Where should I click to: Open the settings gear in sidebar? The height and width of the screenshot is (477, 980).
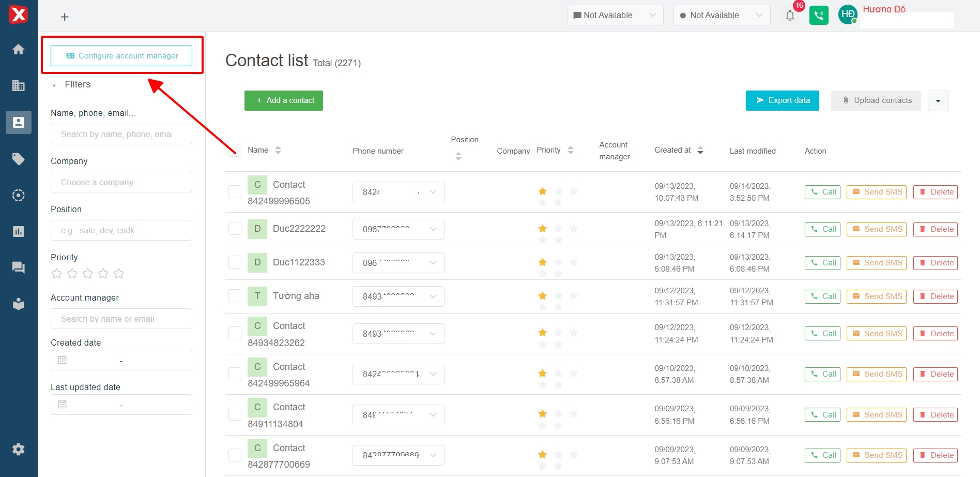pos(19,449)
